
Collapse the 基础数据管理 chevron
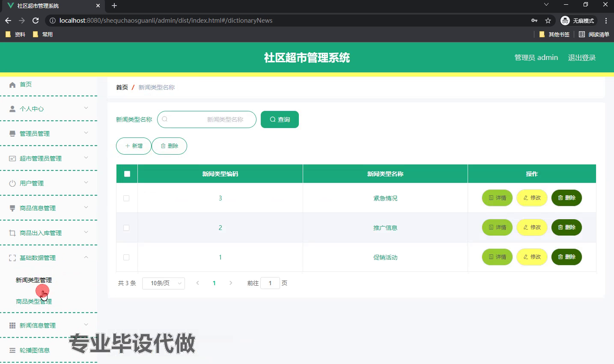[86, 257]
